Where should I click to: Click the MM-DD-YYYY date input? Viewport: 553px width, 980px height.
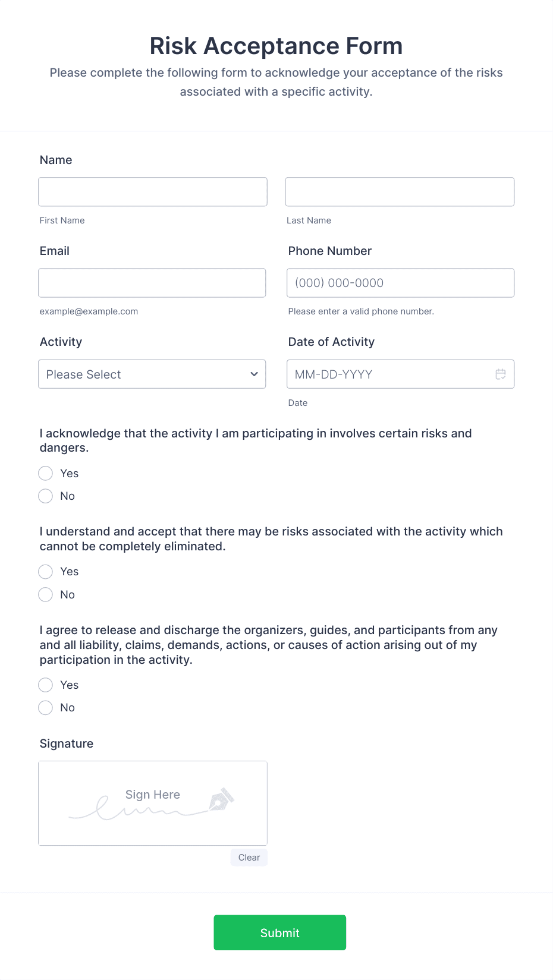click(389, 374)
